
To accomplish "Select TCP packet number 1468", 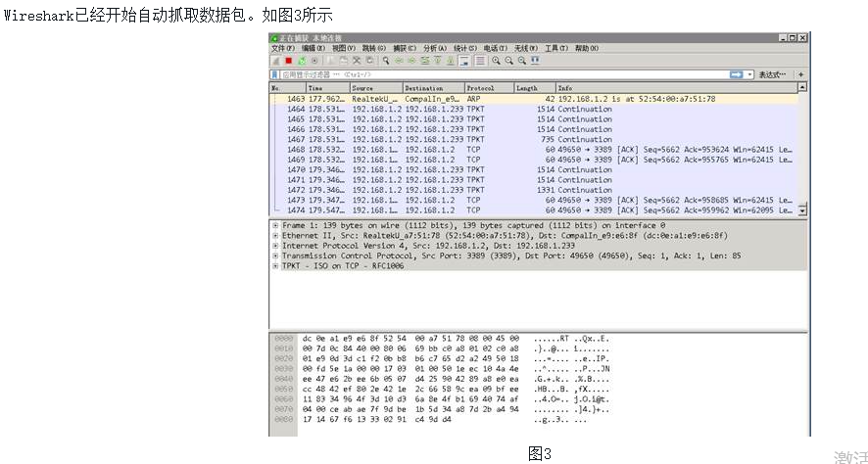I will tap(534, 150).
